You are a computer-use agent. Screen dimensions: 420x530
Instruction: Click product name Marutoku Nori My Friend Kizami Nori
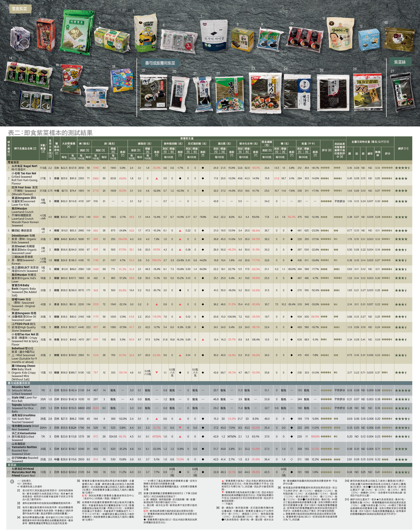(24, 472)
